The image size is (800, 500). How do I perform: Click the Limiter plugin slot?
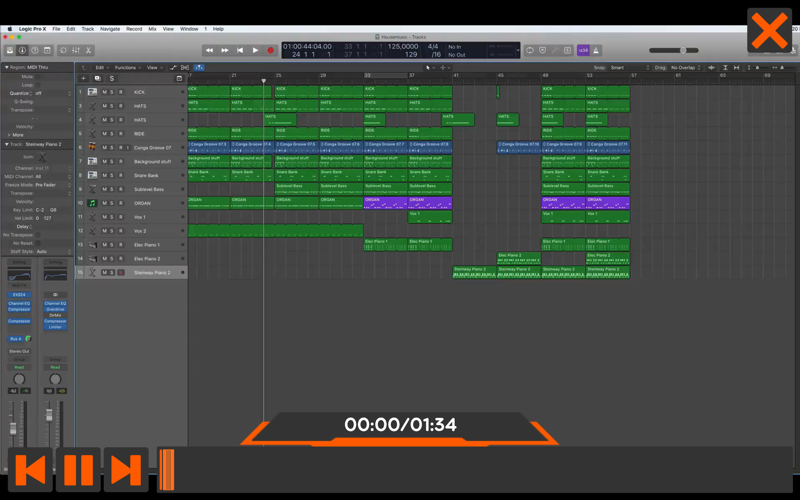[55, 327]
